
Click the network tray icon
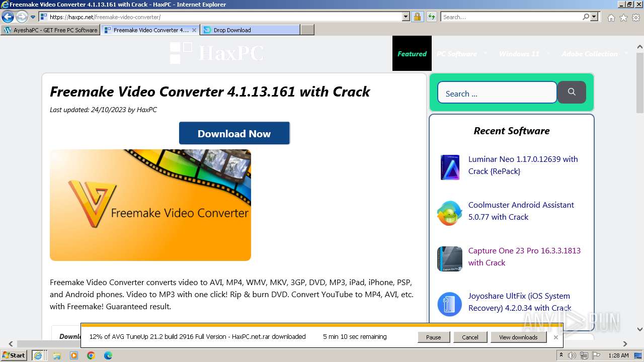pyautogui.click(x=585, y=355)
